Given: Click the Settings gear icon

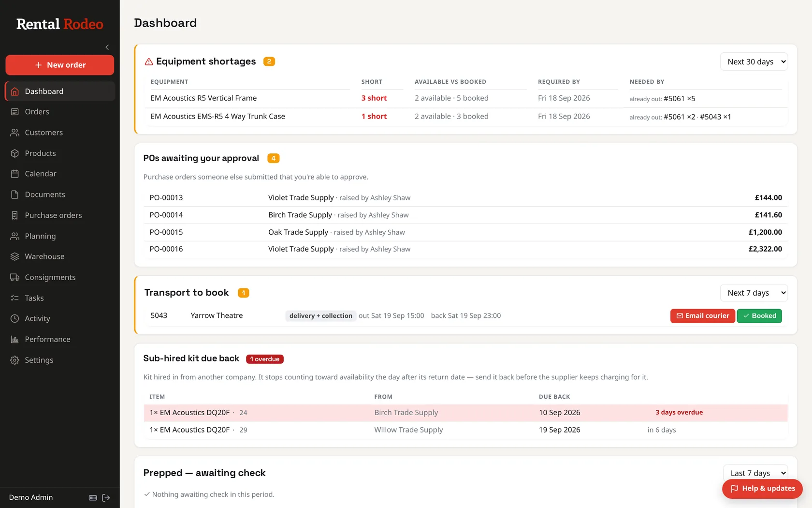Looking at the screenshot, I should pos(15,360).
